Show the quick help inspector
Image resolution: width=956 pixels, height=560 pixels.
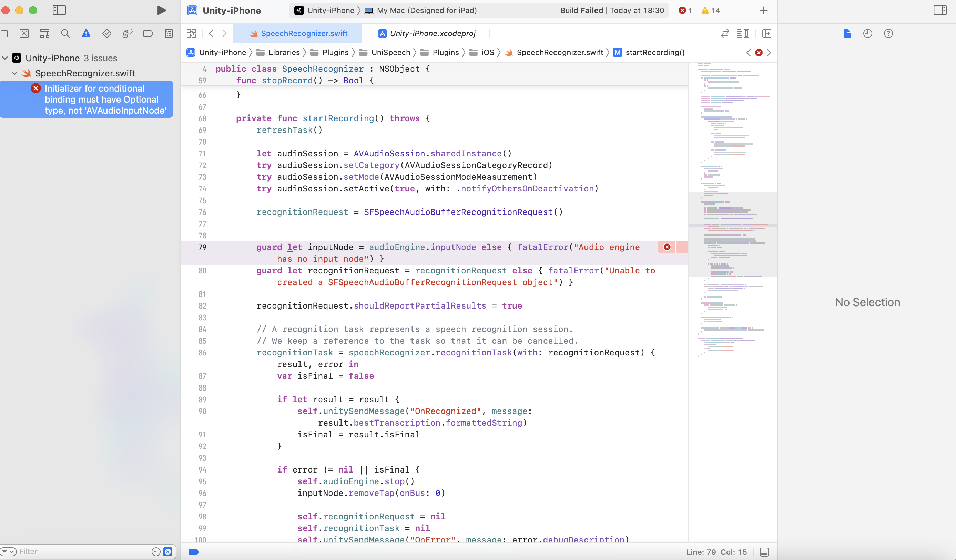888,34
